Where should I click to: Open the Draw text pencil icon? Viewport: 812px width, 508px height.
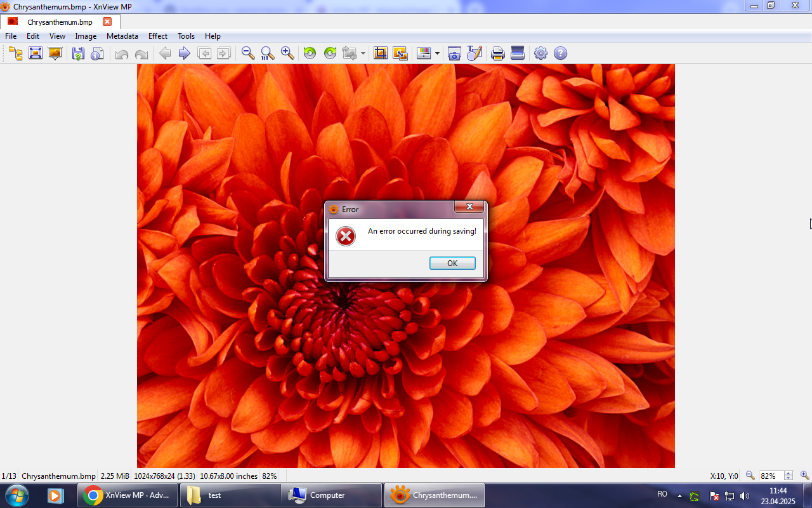pyautogui.click(x=475, y=53)
